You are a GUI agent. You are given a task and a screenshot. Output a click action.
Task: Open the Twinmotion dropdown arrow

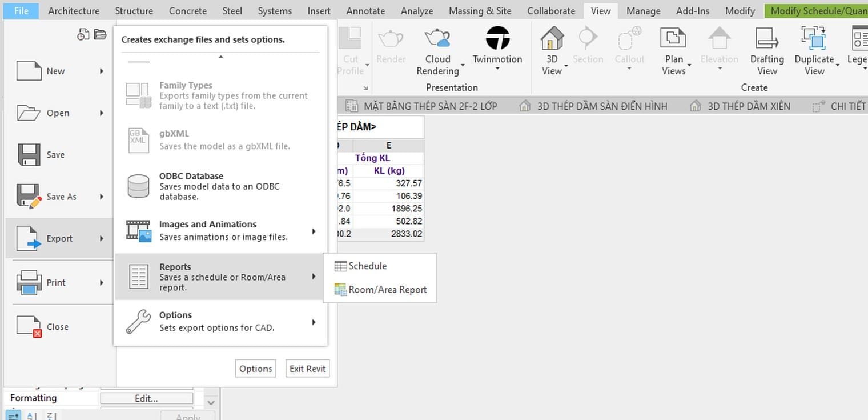tap(497, 69)
